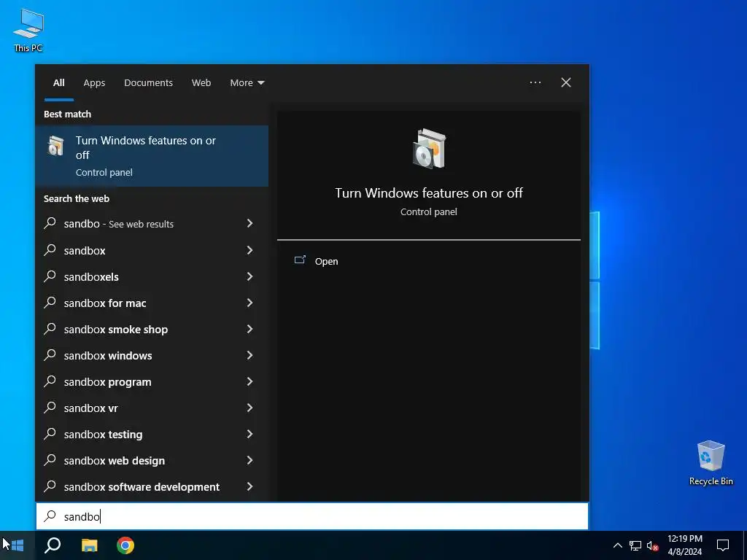Viewport: 747px width, 560px height.
Task: Select the 'sandbox web design' suggestion
Action: click(x=152, y=460)
